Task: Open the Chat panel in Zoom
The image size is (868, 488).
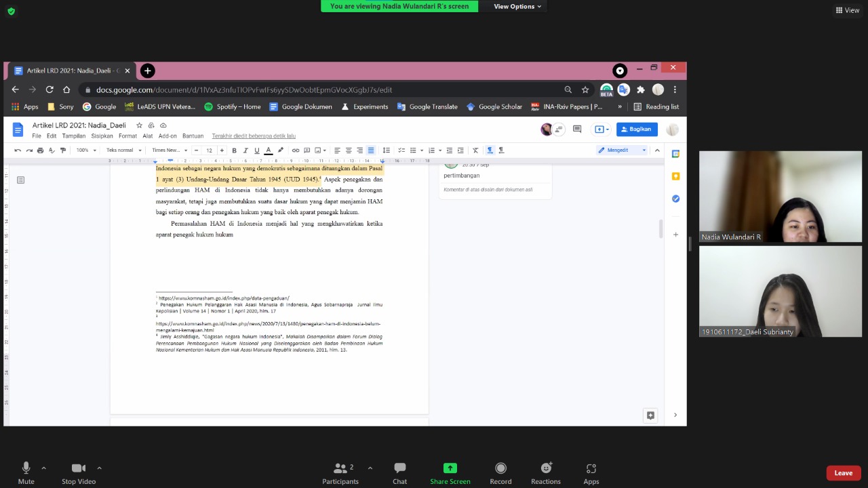Action: click(399, 472)
